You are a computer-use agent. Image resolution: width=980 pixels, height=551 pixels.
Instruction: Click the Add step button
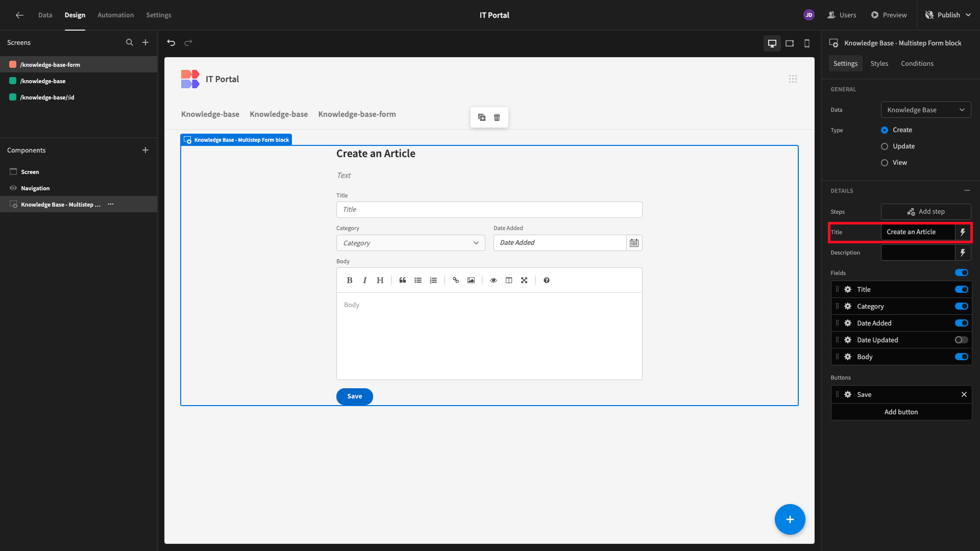[926, 212]
